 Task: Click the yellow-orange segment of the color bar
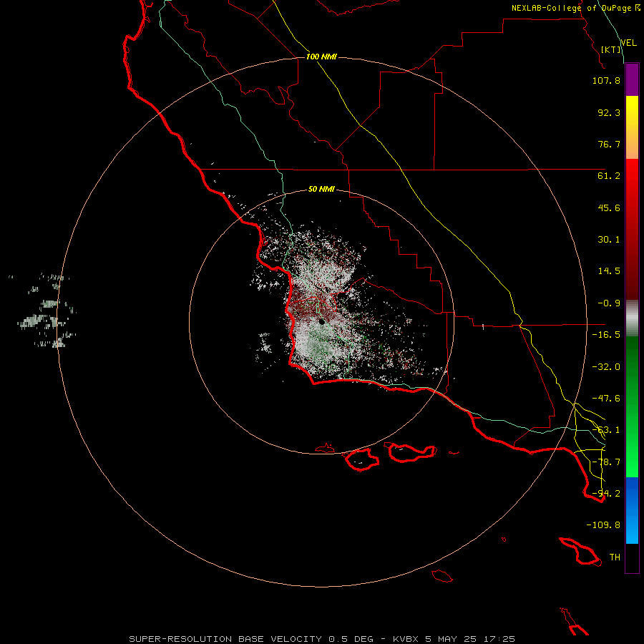(x=632, y=127)
